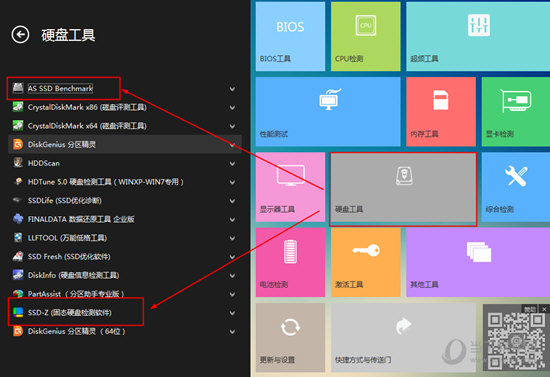
Task: Expand the FINALDATA chevron
Action: tap(232, 220)
